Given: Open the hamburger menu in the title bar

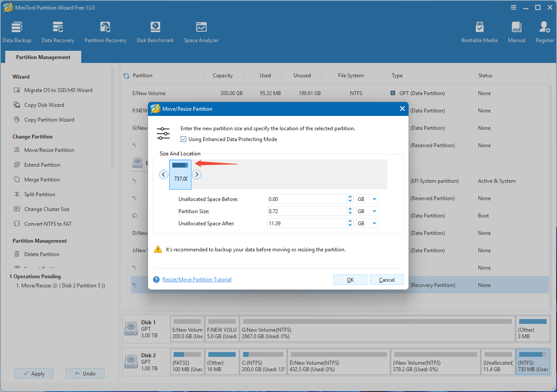Looking at the screenshot, I should (x=513, y=7).
